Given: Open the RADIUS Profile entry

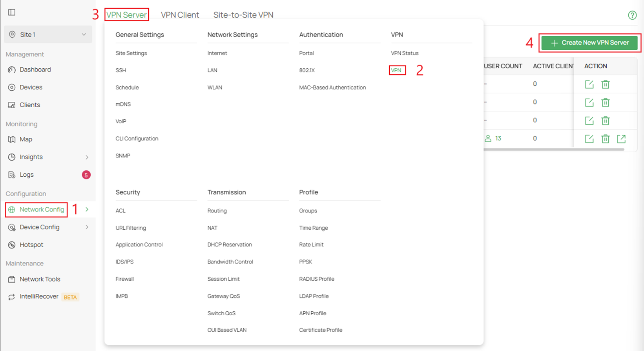Looking at the screenshot, I should [x=317, y=279].
